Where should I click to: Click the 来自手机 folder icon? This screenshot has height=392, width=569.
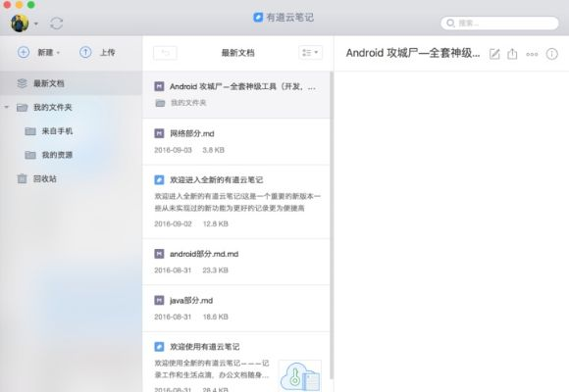tap(30, 131)
